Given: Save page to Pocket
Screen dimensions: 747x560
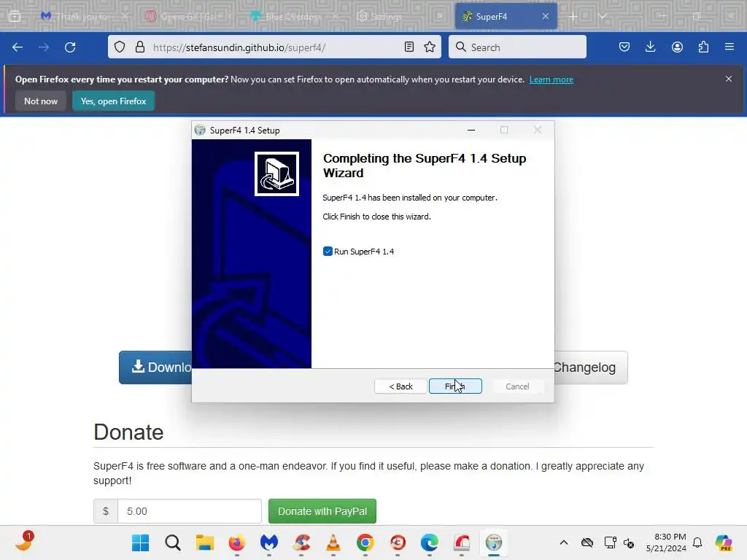Looking at the screenshot, I should tap(624, 47).
